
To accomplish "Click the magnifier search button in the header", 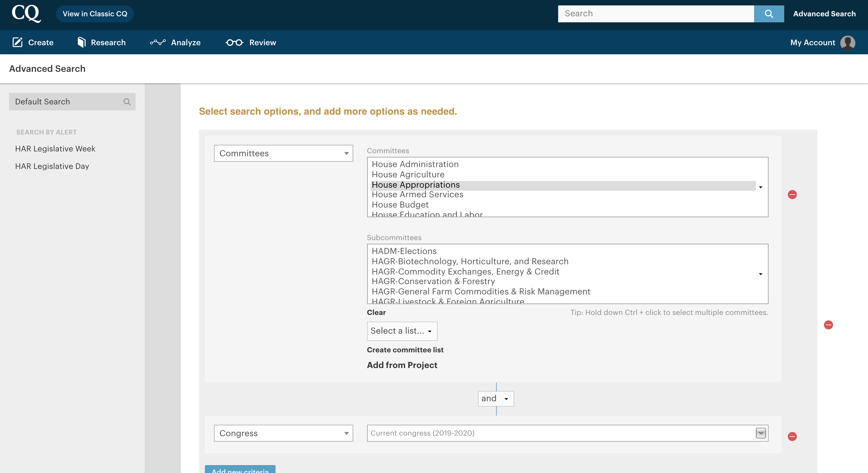I will [x=769, y=14].
